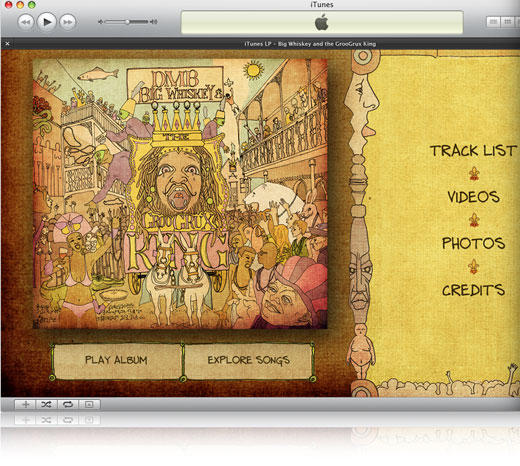Open the Videos section
This screenshot has height=466, width=520.
(473, 197)
